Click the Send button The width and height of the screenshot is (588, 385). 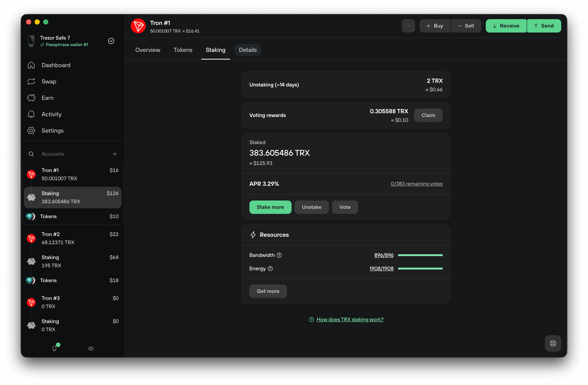coord(544,26)
